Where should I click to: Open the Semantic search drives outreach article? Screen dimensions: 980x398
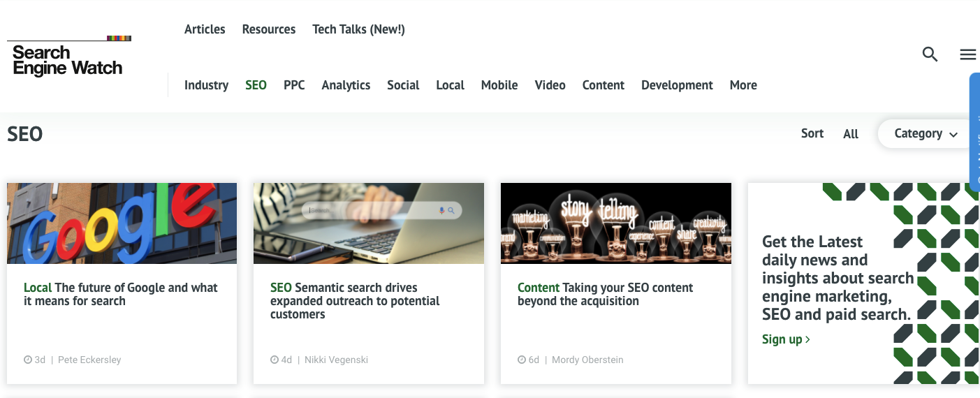pos(355,301)
